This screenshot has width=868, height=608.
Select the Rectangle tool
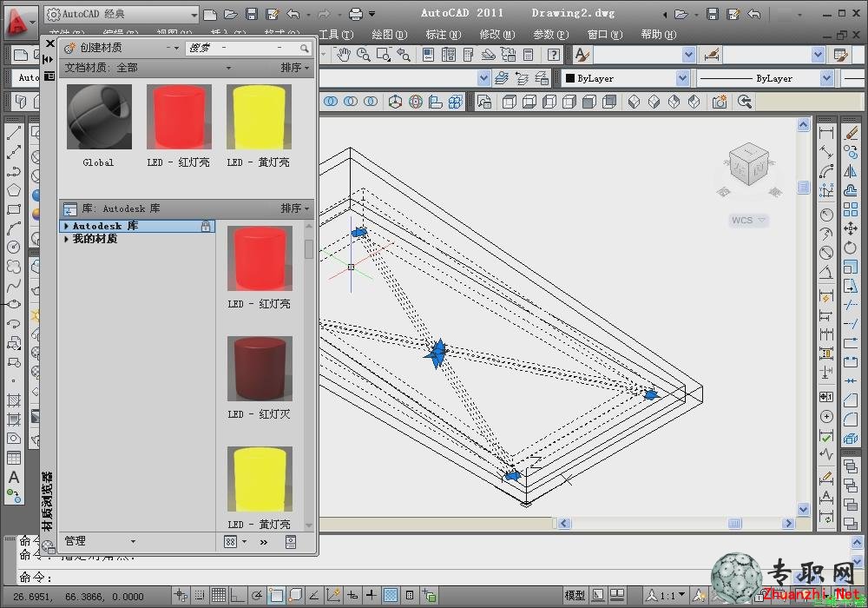tap(14, 209)
